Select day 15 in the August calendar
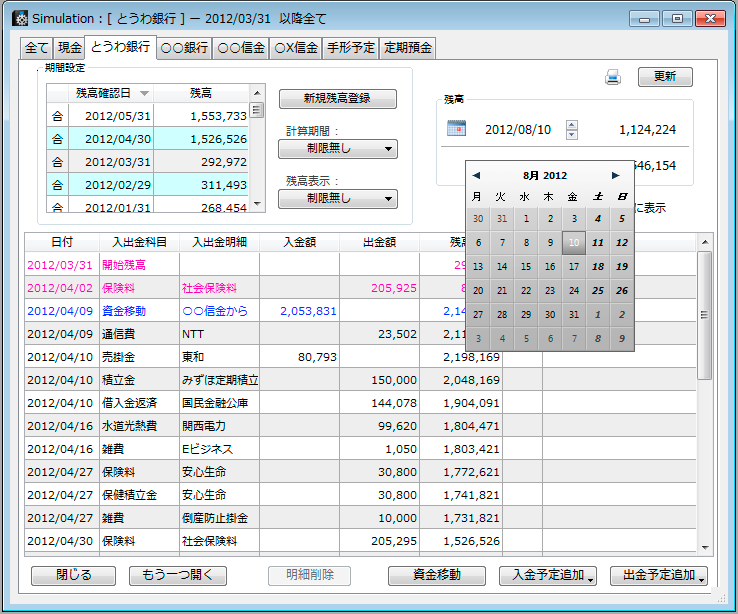Screen dimensions: 738x614 point(525,267)
